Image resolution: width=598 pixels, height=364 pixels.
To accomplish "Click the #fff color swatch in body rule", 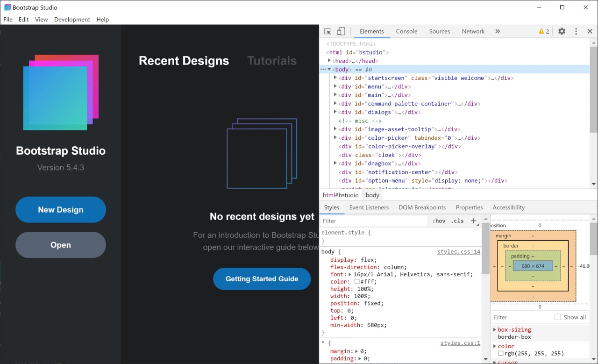I will point(357,282).
